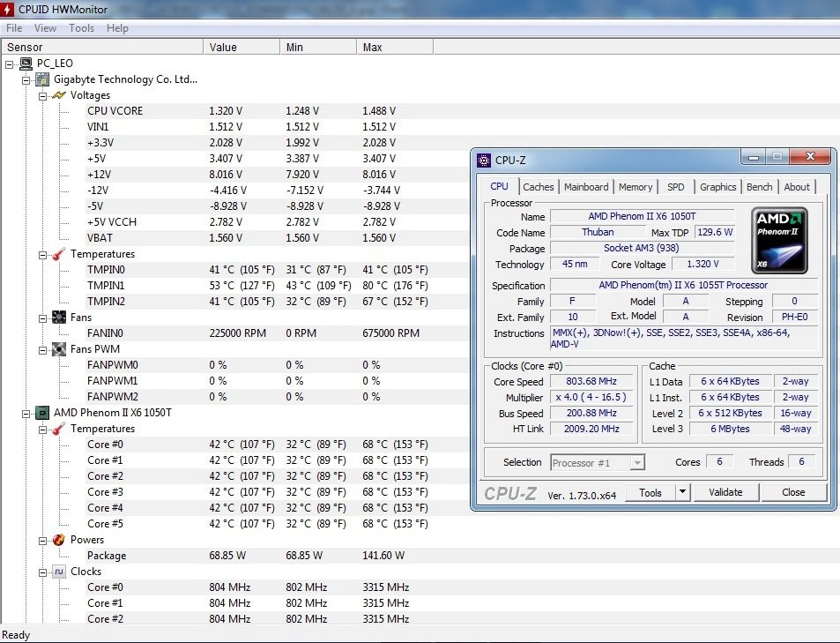
Task: Click the processor Name field in CPU-Z
Action: pos(642,216)
